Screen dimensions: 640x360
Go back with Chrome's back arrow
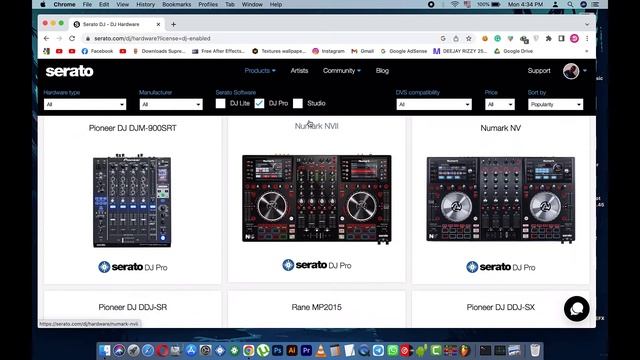point(47,38)
